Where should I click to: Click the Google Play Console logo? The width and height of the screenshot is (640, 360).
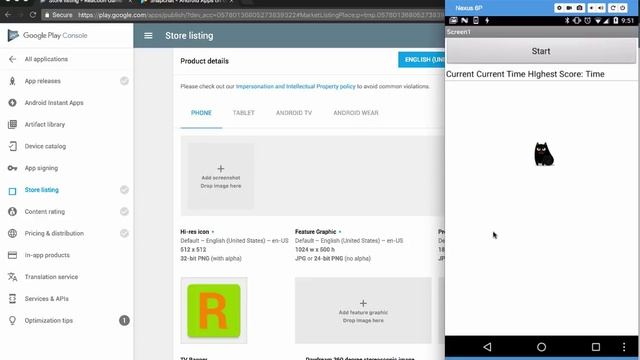point(47,36)
